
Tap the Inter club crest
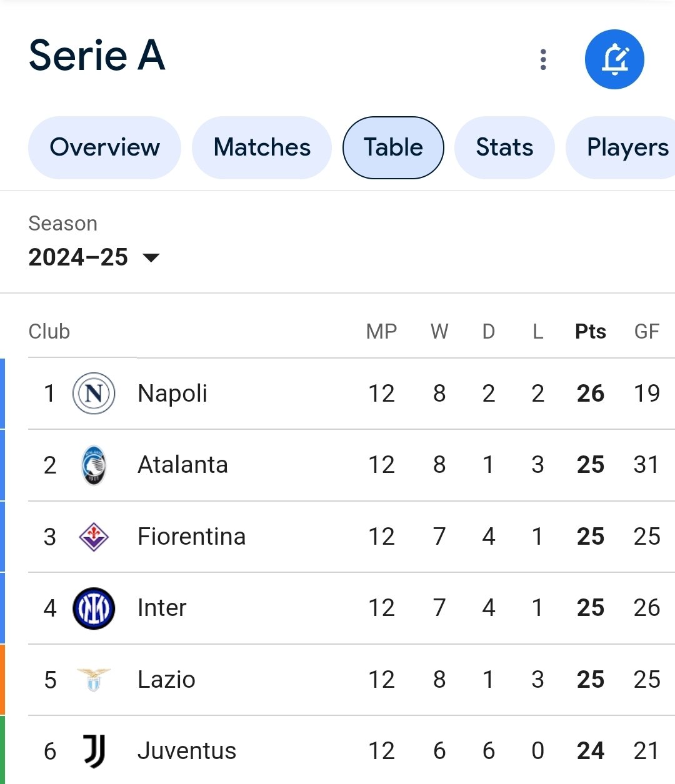click(x=94, y=608)
